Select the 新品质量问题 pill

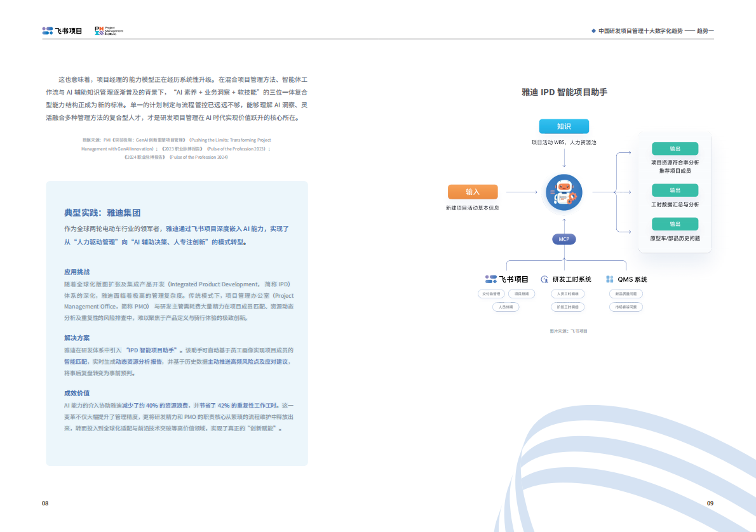click(x=626, y=294)
